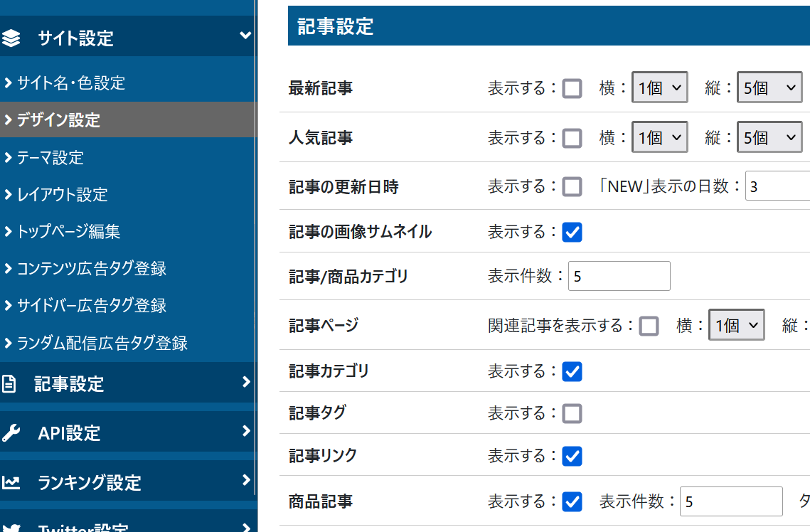Click the 記事設定 document icon in sidebar
The image size is (810, 532).
pyautogui.click(x=10, y=384)
